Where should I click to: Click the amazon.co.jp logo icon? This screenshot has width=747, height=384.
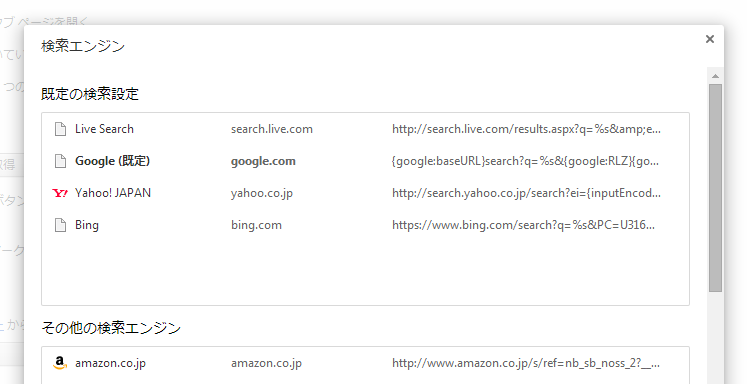point(60,363)
